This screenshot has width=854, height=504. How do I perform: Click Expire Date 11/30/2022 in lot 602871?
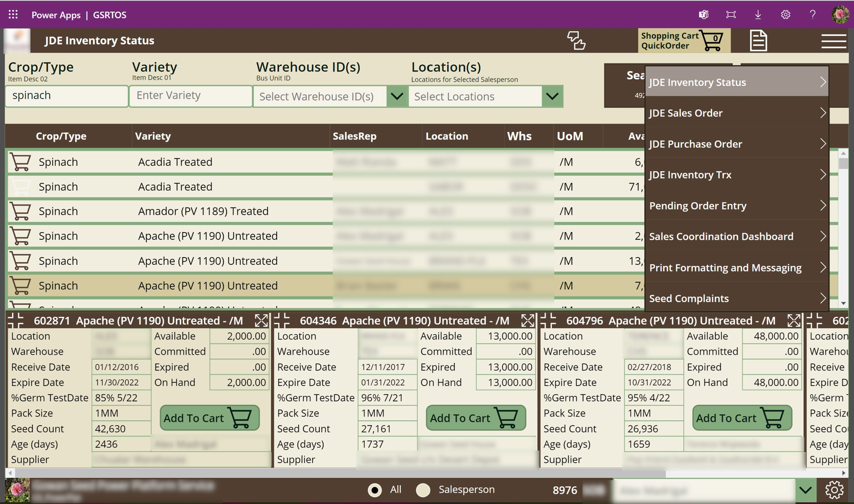click(121, 382)
